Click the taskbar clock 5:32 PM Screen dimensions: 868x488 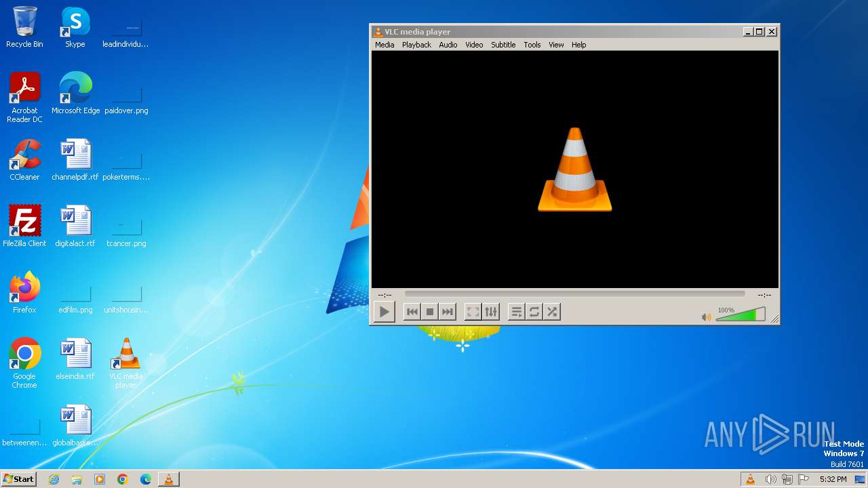(833, 479)
